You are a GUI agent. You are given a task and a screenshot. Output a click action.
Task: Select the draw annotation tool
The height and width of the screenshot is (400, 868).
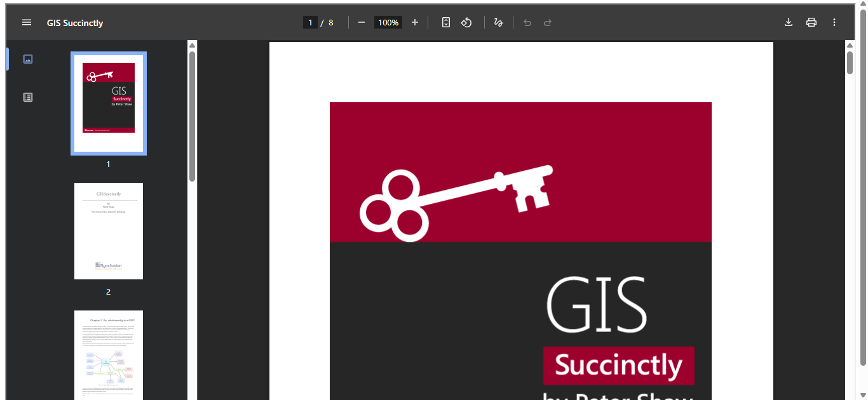click(499, 22)
